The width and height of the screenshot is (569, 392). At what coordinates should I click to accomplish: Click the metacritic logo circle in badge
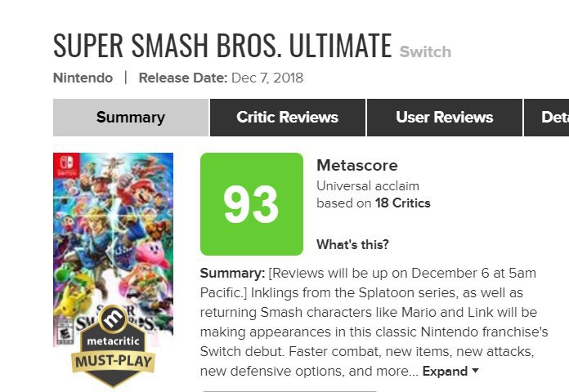[x=114, y=317]
